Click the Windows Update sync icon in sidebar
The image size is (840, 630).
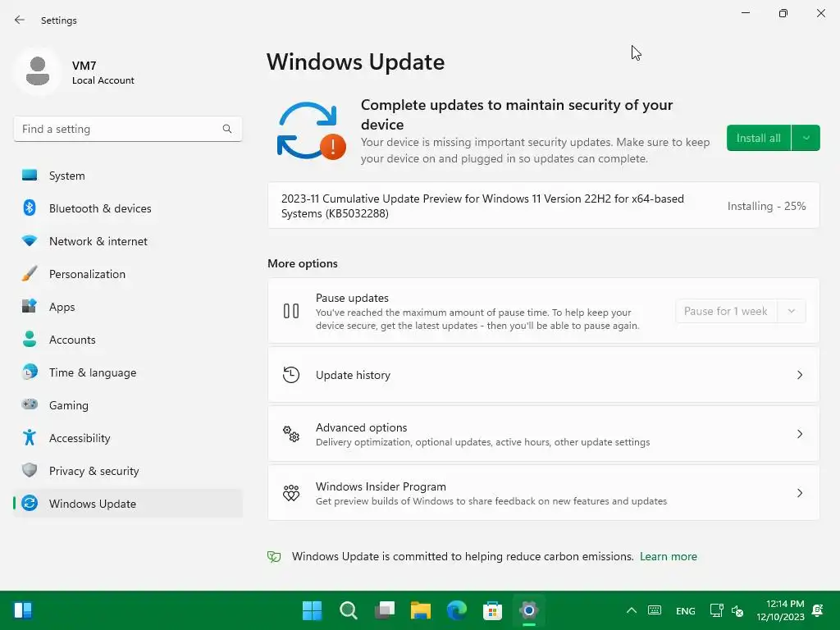click(x=30, y=503)
